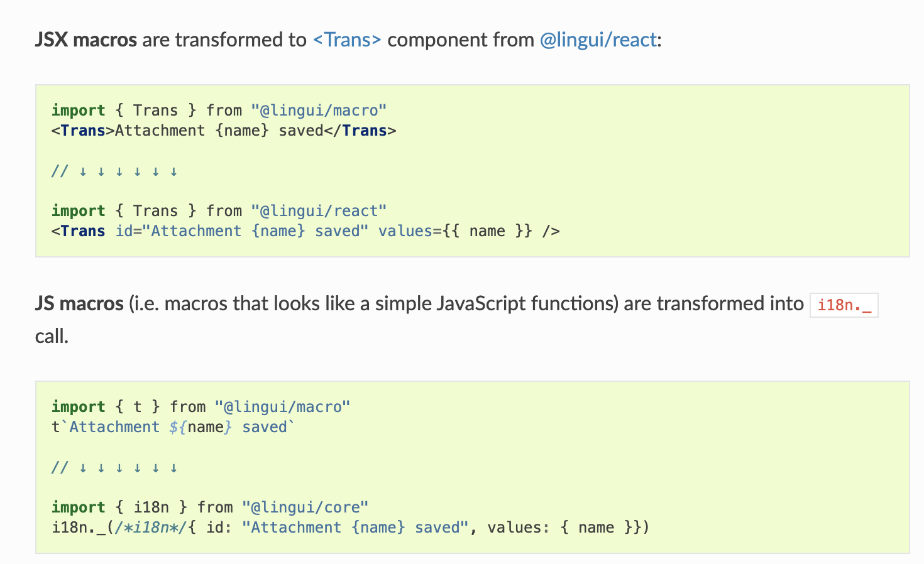Click "@lingui/macro" string in Trans import line

(319, 111)
